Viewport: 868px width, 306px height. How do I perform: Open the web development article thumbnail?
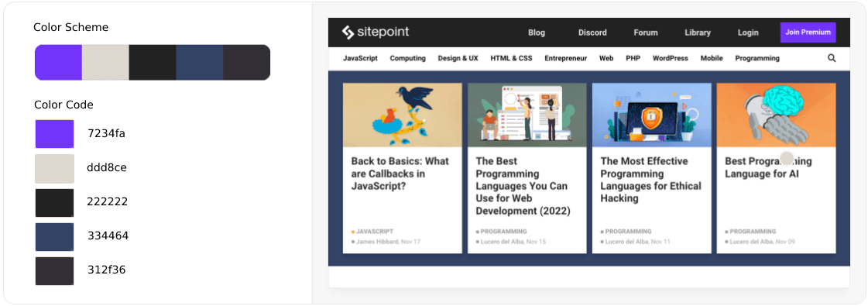click(527, 115)
